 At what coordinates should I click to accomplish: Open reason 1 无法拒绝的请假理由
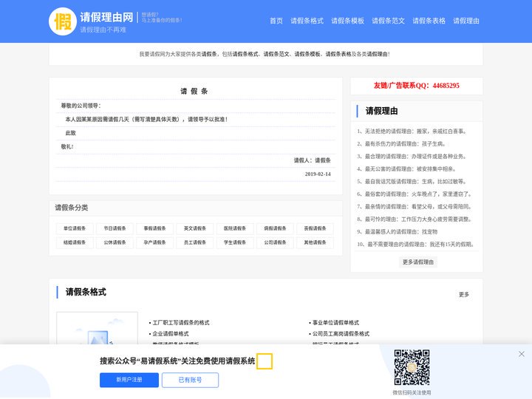[x=412, y=132]
